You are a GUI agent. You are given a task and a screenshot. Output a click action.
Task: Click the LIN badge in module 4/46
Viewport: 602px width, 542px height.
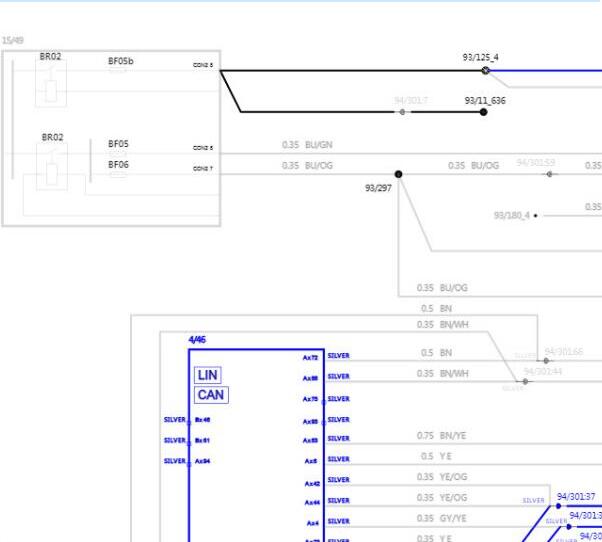coord(208,375)
